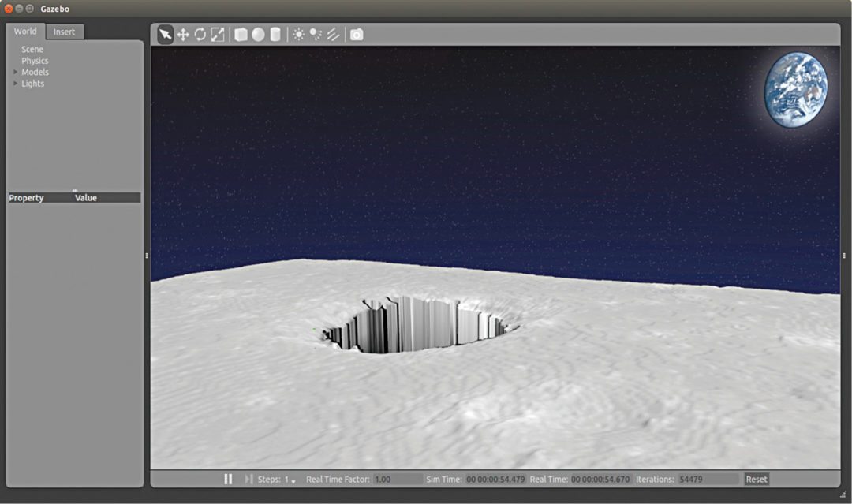Select the arrow selection mode tool
Screen dimensions: 852x504
(x=165, y=35)
